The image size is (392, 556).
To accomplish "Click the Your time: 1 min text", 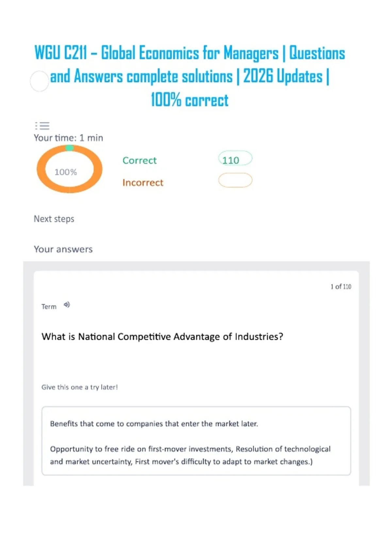I will coord(68,138).
